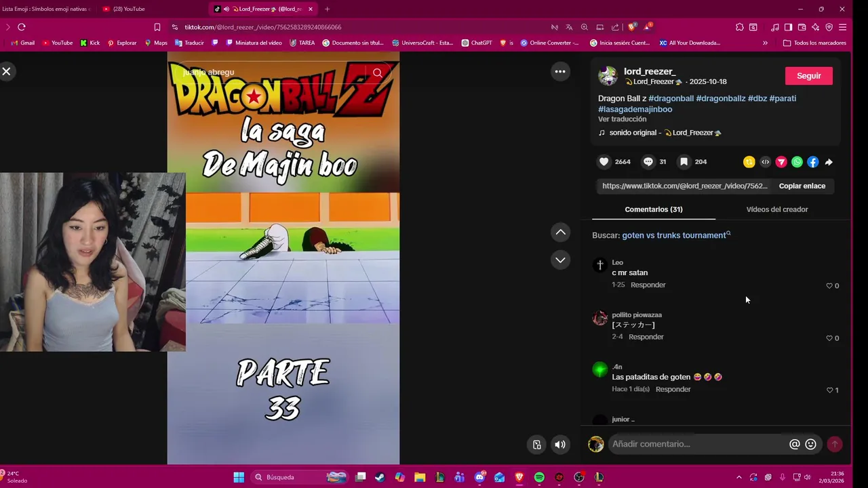Open a new browser tab with plus
The height and width of the screenshot is (488, 868).
coord(327,9)
